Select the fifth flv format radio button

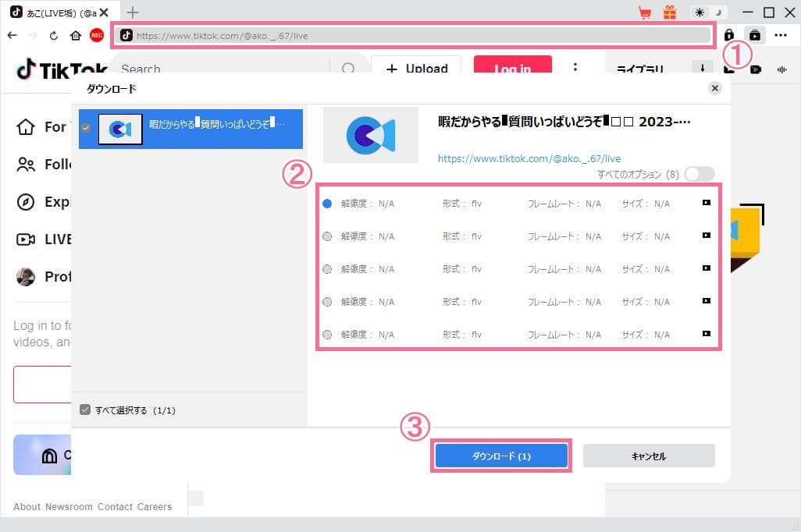point(327,335)
